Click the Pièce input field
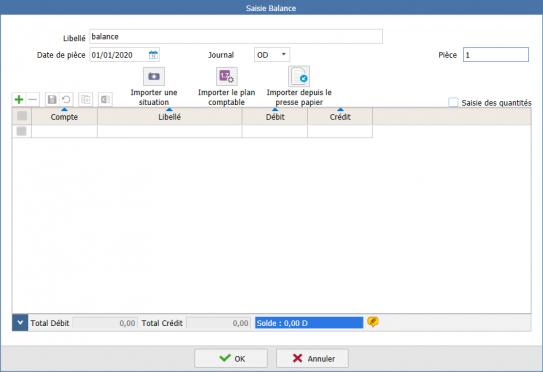 tap(496, 55)
